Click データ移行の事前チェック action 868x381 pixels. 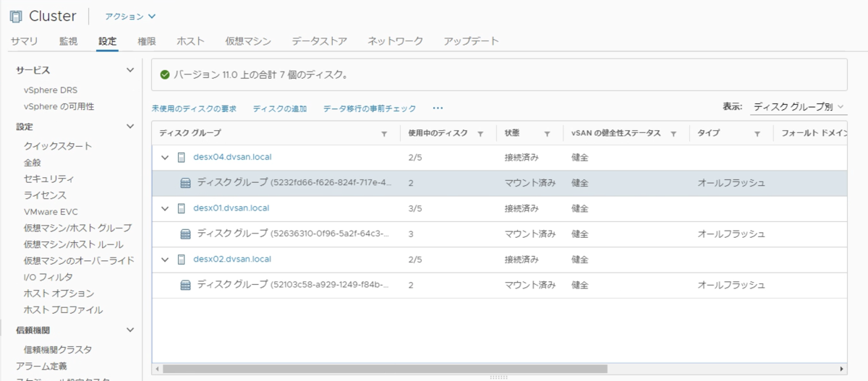pyautogui.click(x=370, y=108)
